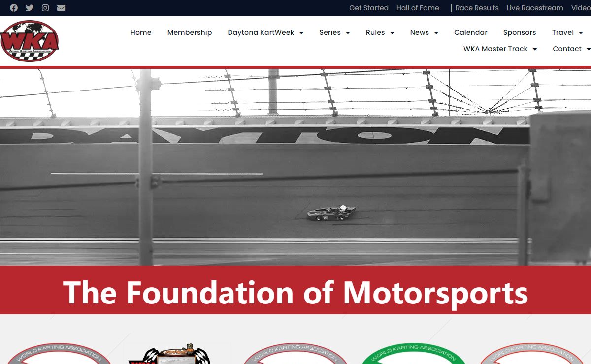The width and height of the screenshot is (591, 364).
Task: Click the green World Karting Association badge
Action: [414, 354]
